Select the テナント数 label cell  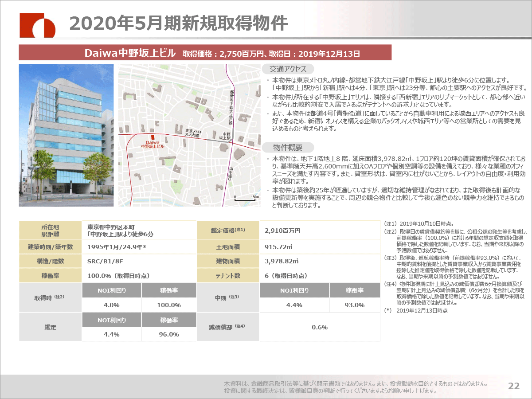pyautogui.click(x=227, y=276)
